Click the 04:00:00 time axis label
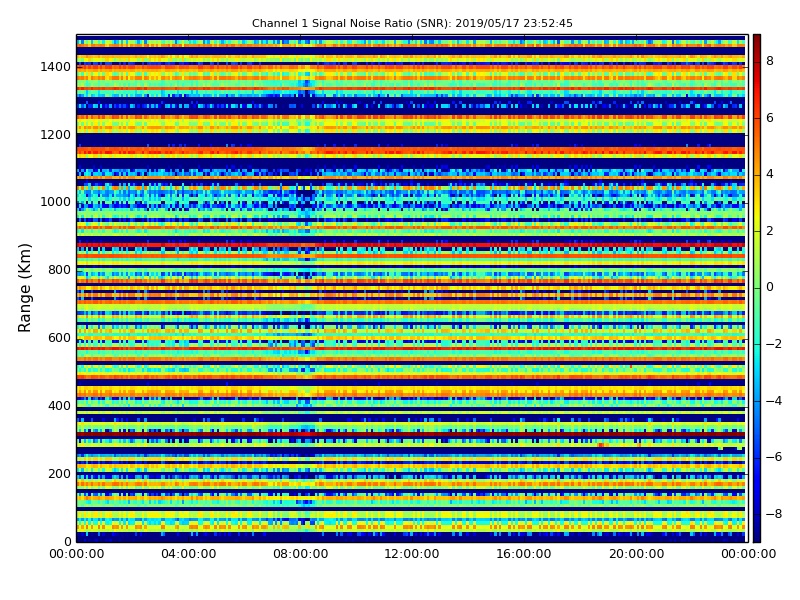The height and width of the screenshot is (600, 800). tap(189, 554)
